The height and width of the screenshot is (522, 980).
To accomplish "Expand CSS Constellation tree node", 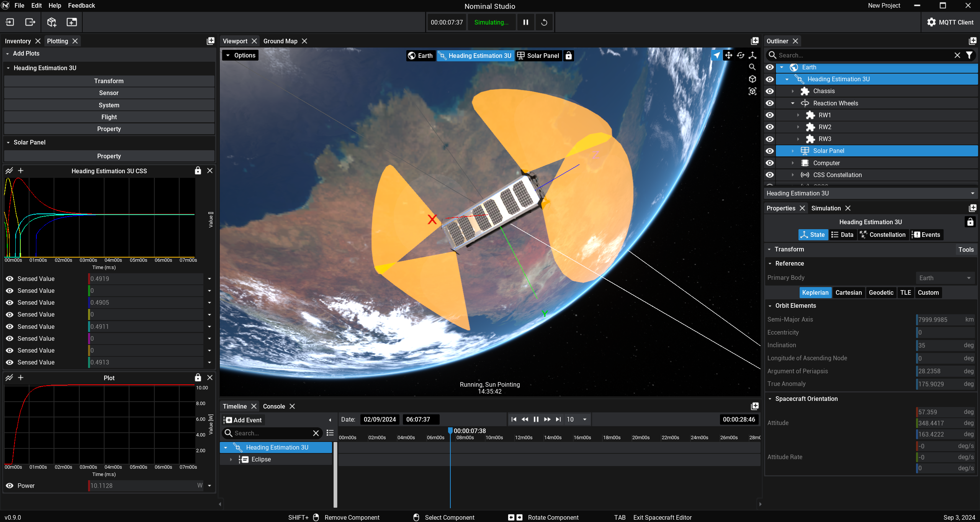I will pos(793,175).
